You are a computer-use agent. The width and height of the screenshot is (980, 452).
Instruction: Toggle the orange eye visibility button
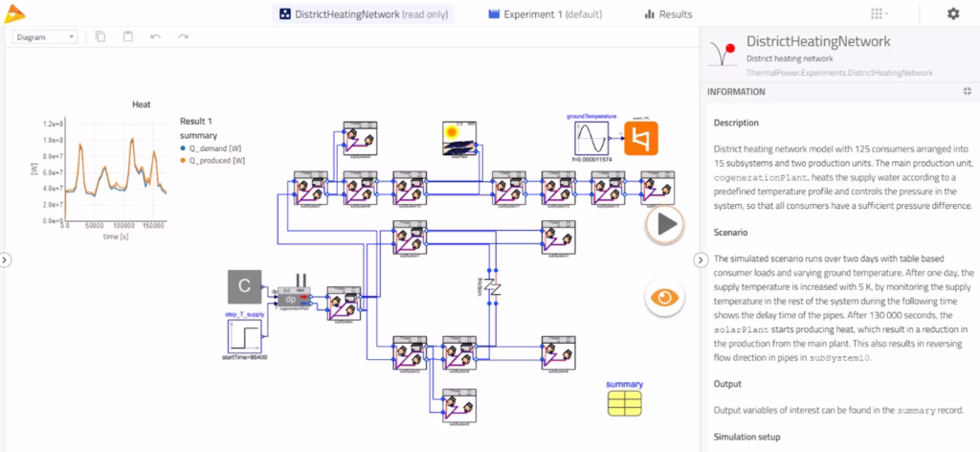click(665, 297)
